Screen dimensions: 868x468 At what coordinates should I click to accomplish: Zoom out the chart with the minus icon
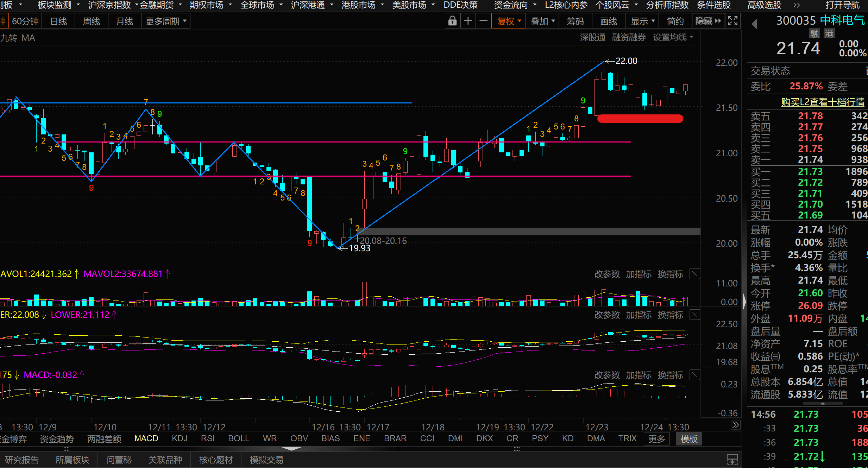point(484,21)
